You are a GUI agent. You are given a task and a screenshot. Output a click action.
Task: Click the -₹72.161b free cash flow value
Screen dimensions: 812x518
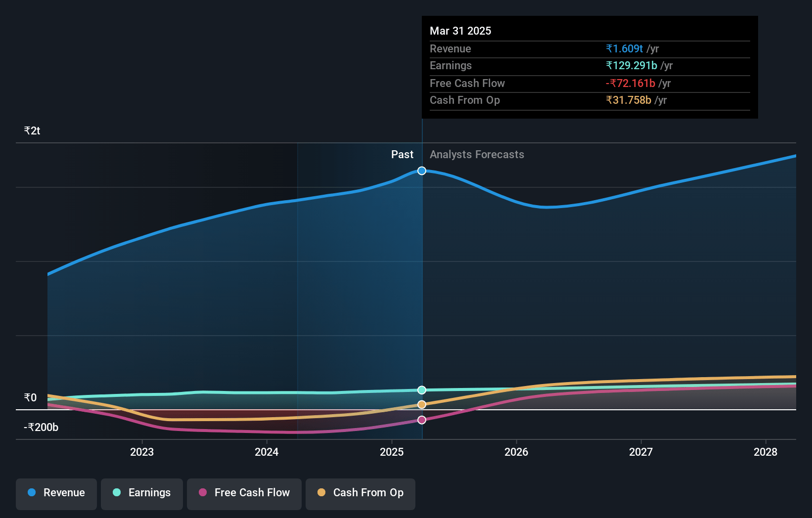click(x=631, y=83)
